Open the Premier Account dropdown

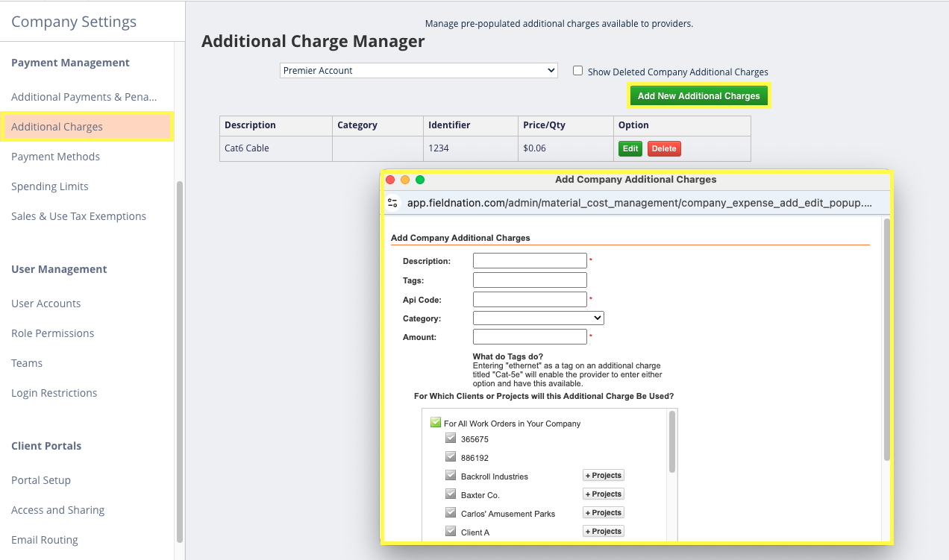[419, 71]
